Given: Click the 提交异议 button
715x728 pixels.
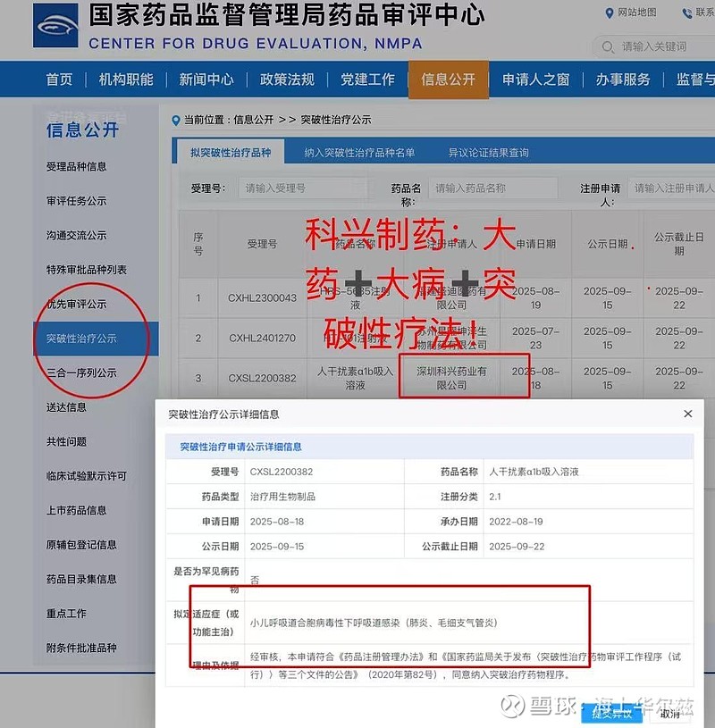Looking at the screenshot, I should point(611,714).
